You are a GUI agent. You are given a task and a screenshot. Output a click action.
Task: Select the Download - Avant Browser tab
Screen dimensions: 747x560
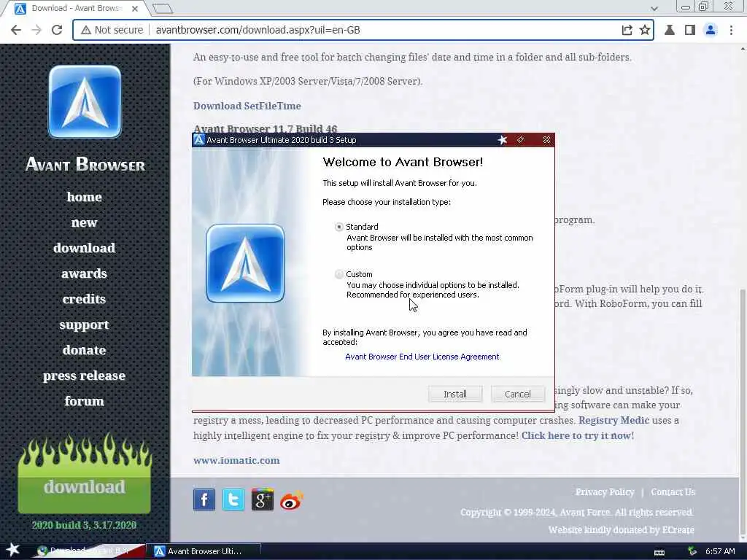pos(75,9)
